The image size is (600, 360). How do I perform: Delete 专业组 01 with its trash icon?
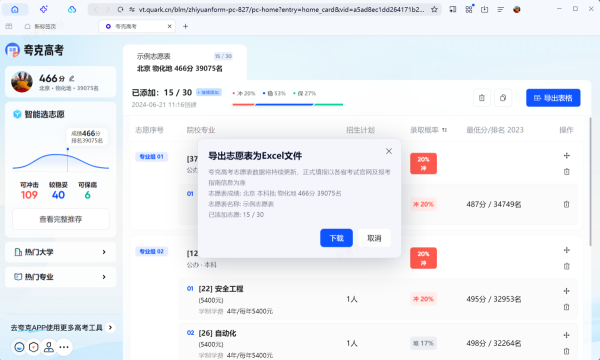point(567,171)
